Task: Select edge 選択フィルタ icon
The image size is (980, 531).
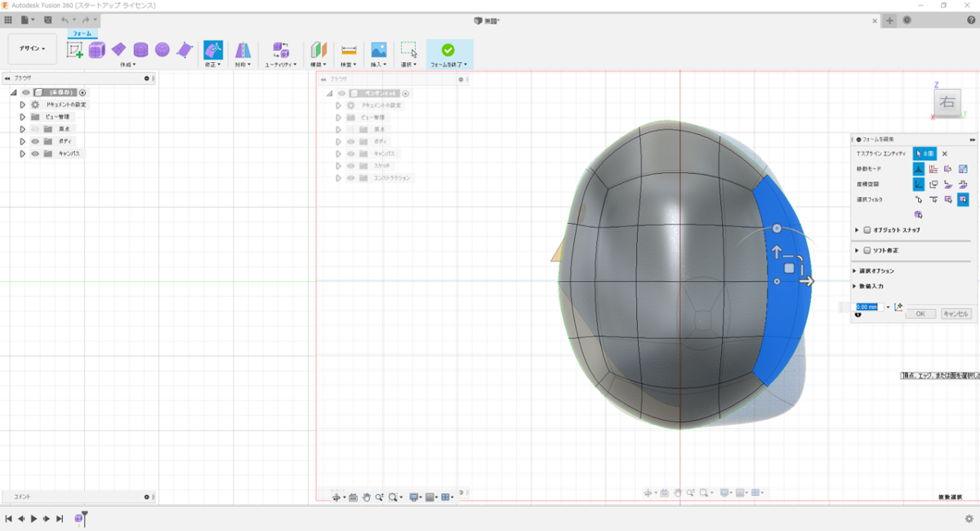Action: [933, 199]
